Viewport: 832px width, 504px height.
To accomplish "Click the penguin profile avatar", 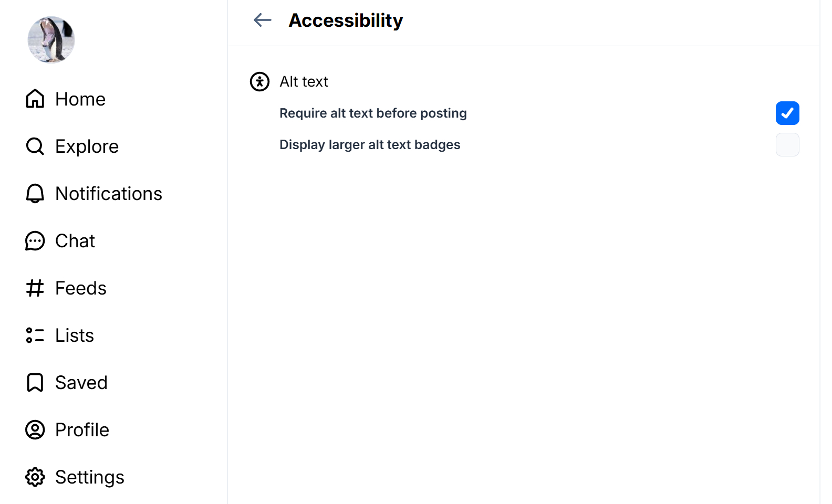I will 51,40.
